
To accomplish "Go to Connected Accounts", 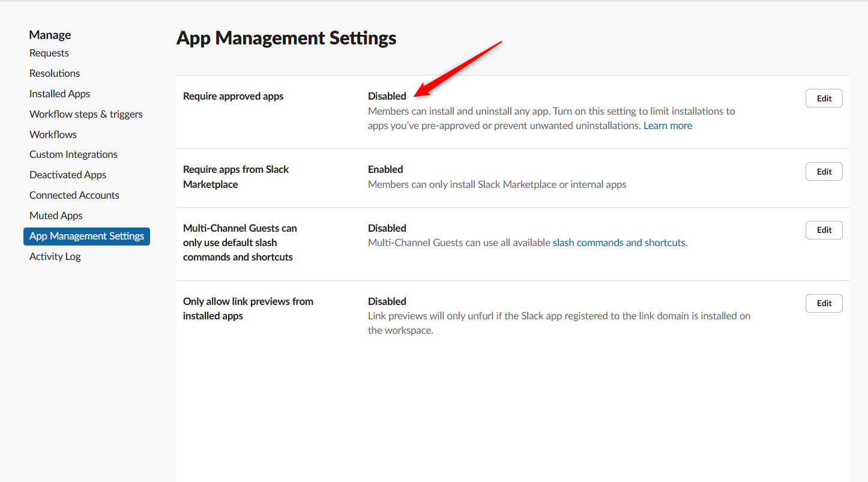I will tap(74, 195).
